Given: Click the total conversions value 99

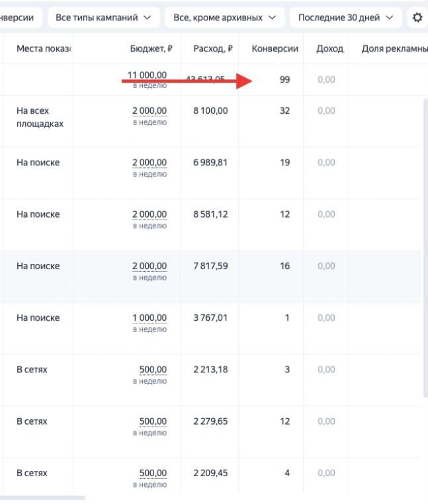Looking at the screenshot, I should (284, 79).
